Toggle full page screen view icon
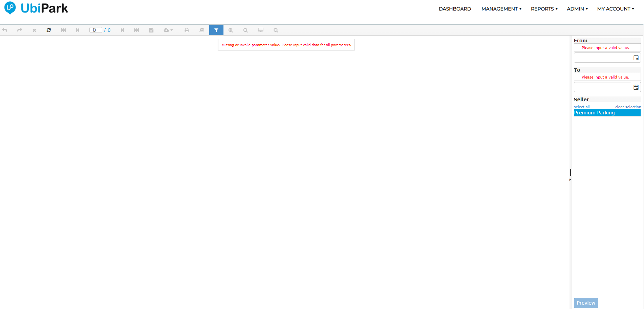The image size is (644, 309). point(260,30)
